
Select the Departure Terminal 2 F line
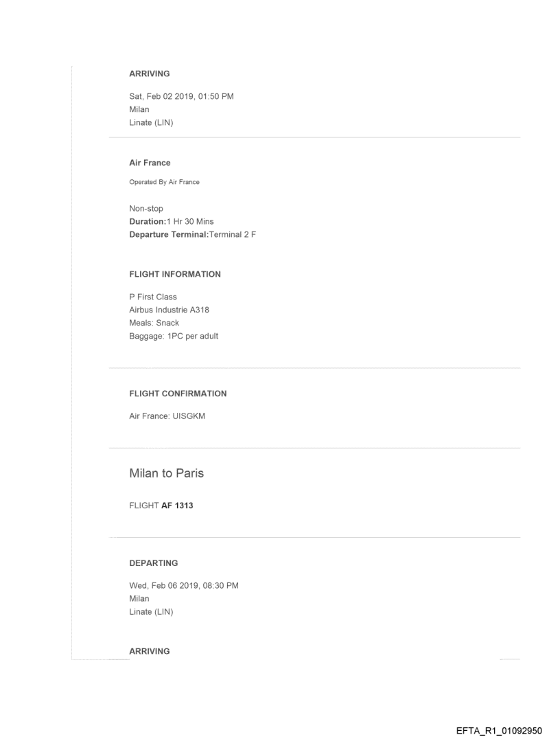pos(192,234)
